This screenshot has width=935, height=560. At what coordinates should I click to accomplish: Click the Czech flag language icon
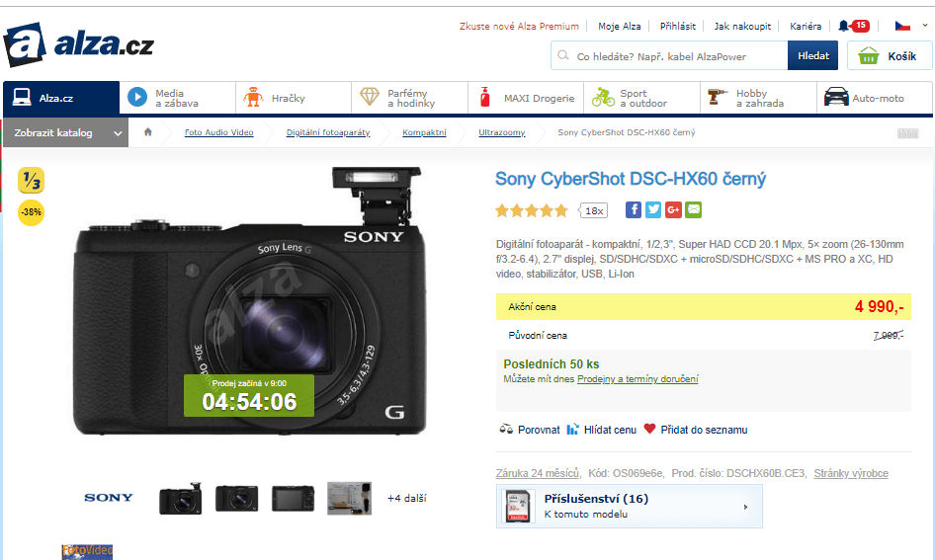(902, 26)
